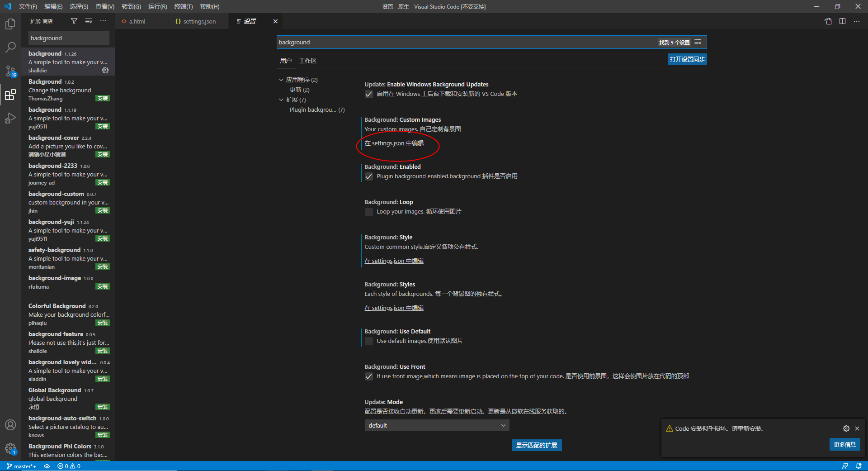Click Open Settings (JSON) icon in editor toolbar

[x=828, y=21]
